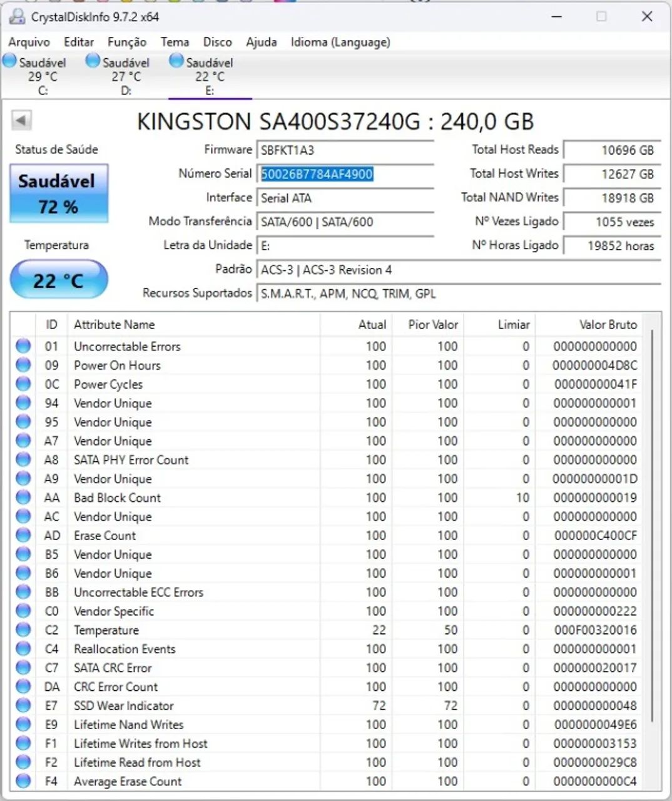Click the blue status orb for drive C:
The height and width of the screenshot is (801, 672).
click(10, 61)
